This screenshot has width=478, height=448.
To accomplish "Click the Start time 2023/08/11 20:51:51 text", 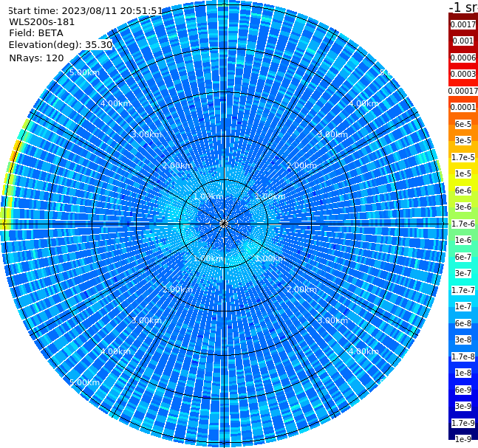I will pyautogui.click(x=85, y=10).
